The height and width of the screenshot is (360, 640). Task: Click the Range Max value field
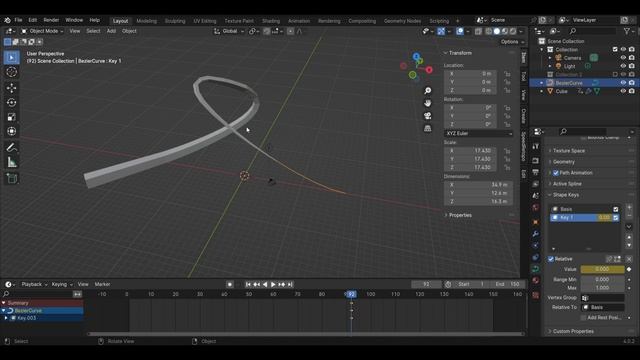coord(602,288)
